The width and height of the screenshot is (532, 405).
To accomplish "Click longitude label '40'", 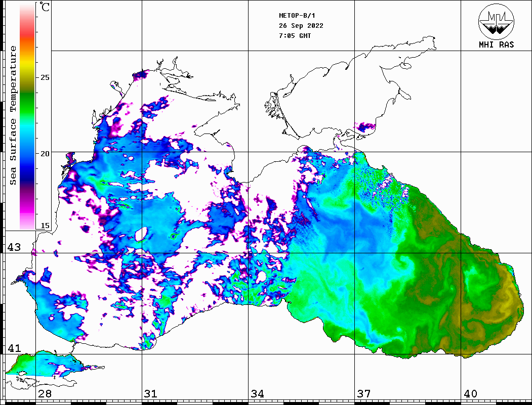I will point(470,393).
